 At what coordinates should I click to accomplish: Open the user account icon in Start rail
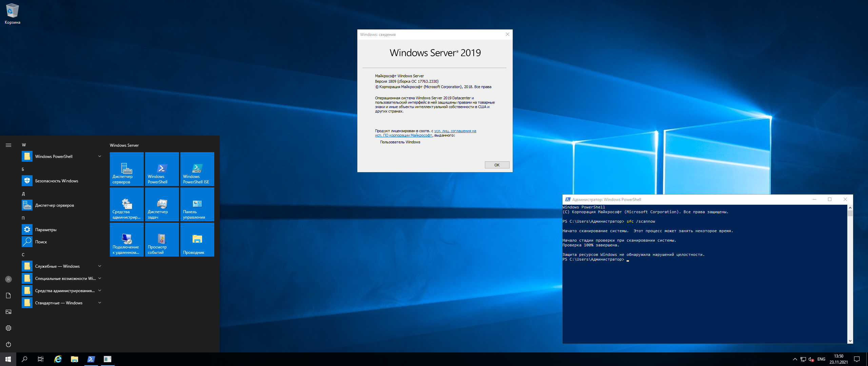pos(8,279)
